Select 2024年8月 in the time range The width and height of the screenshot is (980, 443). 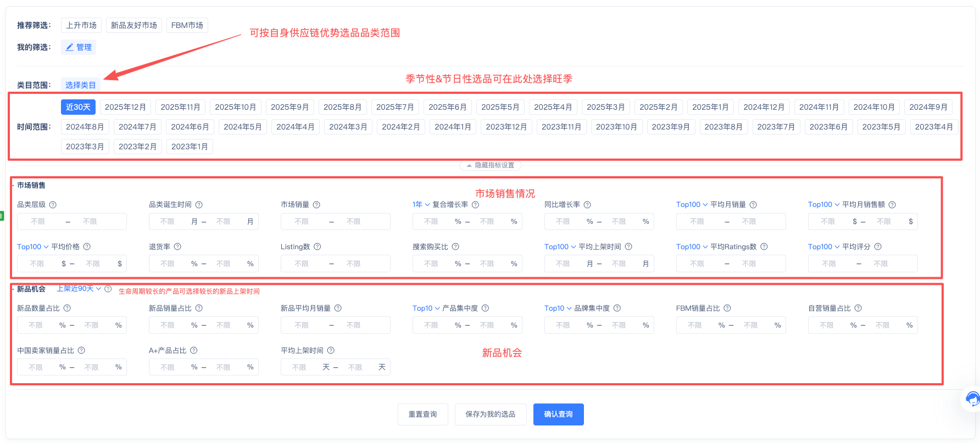tap(85, 127)
